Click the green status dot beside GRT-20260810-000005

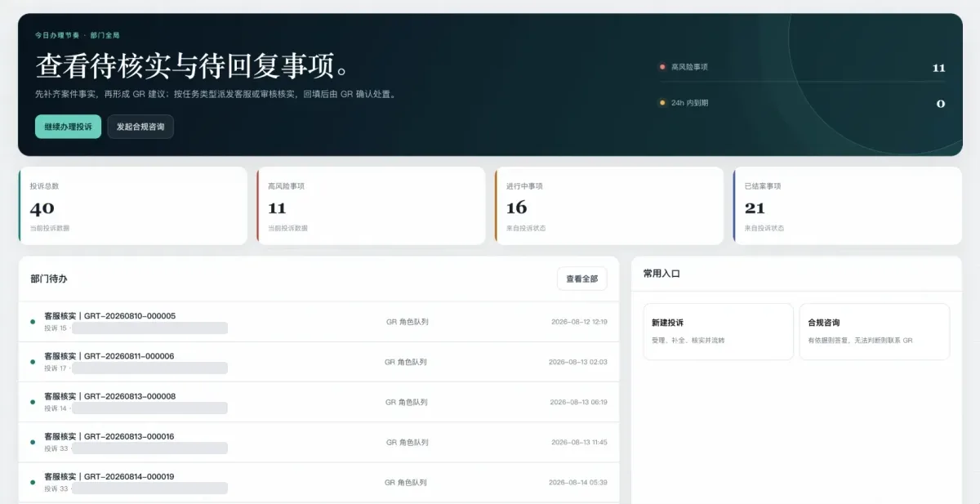(x=33, y=322)
